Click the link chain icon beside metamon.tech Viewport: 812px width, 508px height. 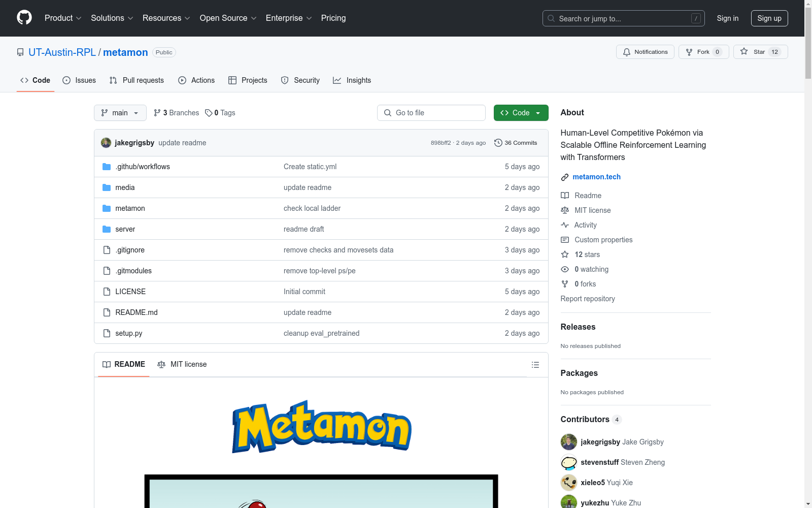565,177
